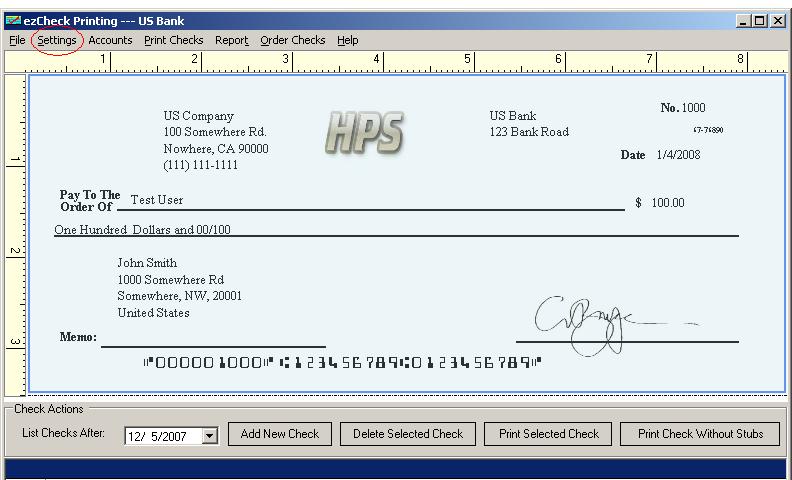The height and width of the screenshot is (480, 792).
Task: Select the payee name Test User
Action: (157, 200)
